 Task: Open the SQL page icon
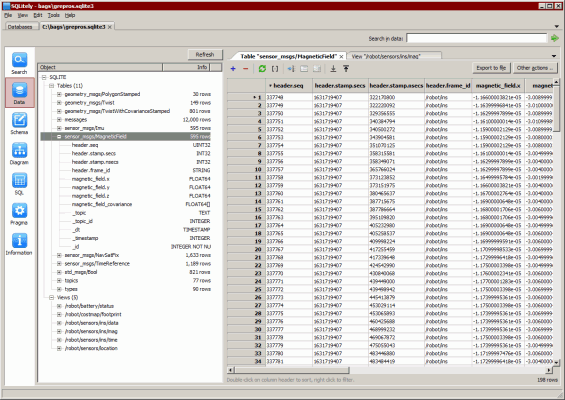click(x=19, y=184)
